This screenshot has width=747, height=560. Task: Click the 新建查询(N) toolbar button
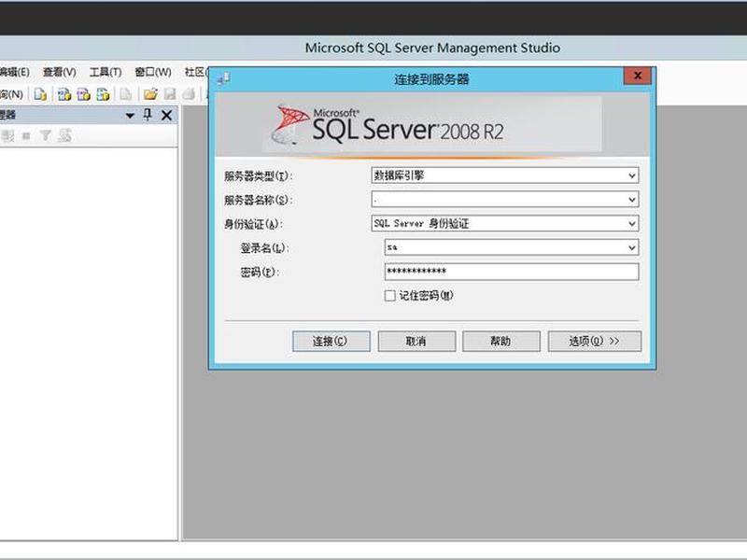pyautogui.click(x=11, y=94)
